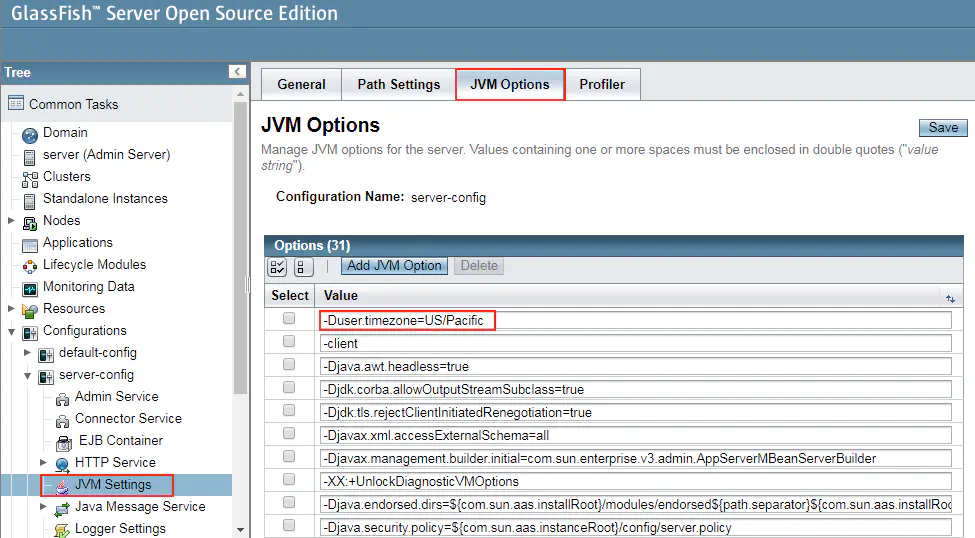Image resolution: width=975 pixels, height=538 pixels.
Task: Click into the -client value field
Action: coord(635,343)
